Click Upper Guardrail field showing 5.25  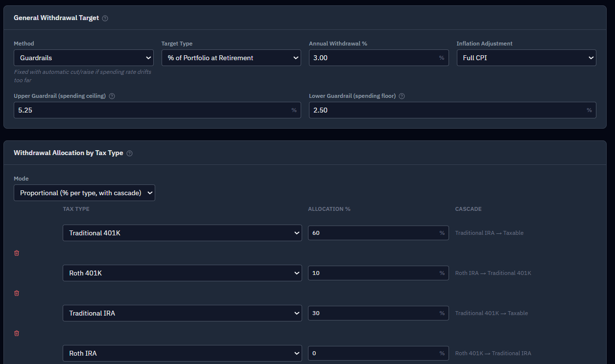[x=157, y=110]
